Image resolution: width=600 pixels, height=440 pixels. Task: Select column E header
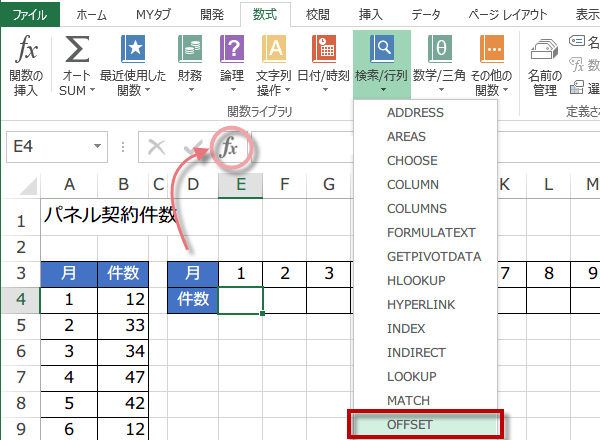coord(240,185)
